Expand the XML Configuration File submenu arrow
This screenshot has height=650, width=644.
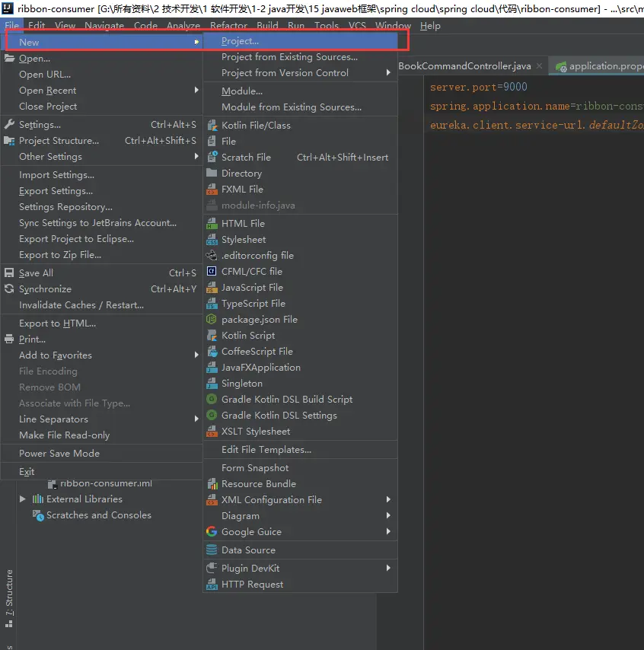[x=388, y=499]
